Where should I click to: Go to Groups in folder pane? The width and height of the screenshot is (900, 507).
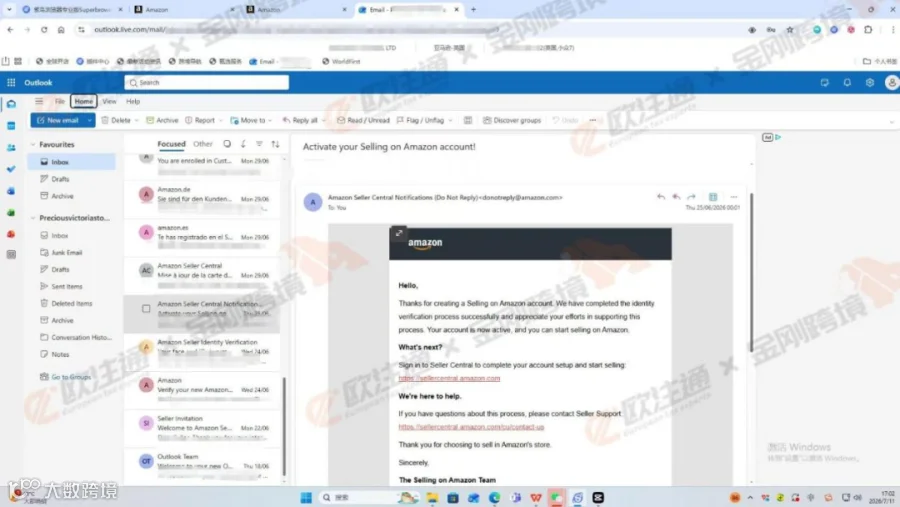click(x=71, y=377)
